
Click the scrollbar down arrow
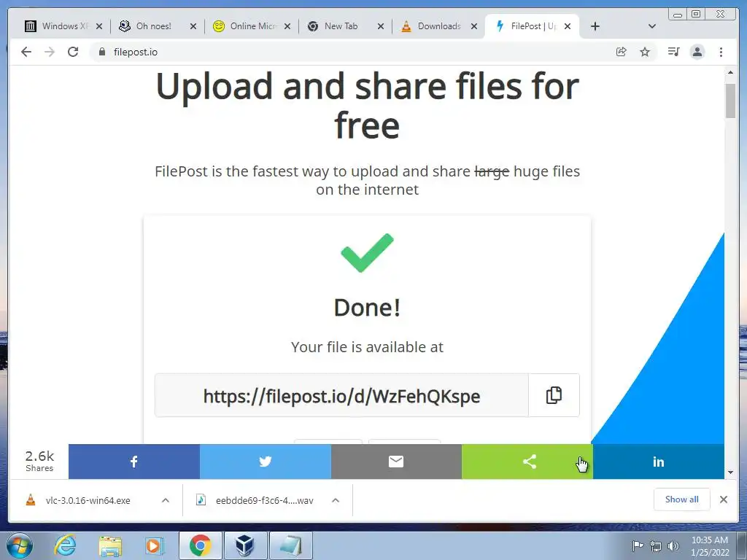(x=730, y=472)
